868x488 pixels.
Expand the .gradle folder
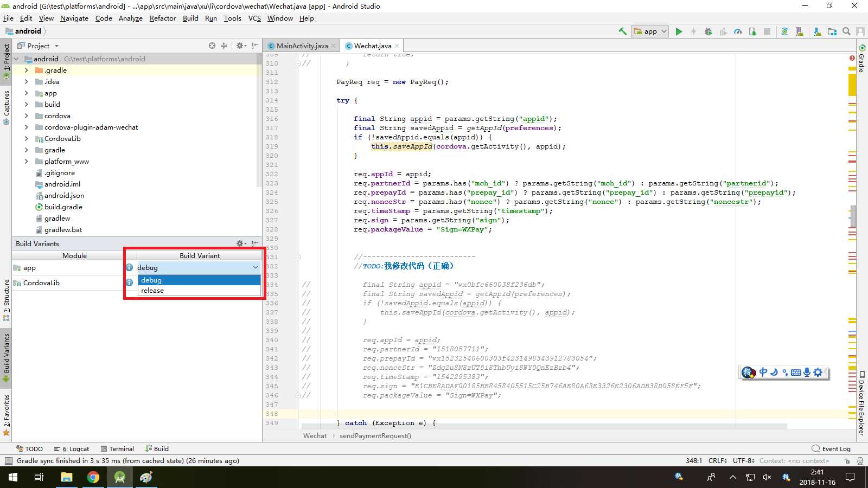click(x=26, y=70)
